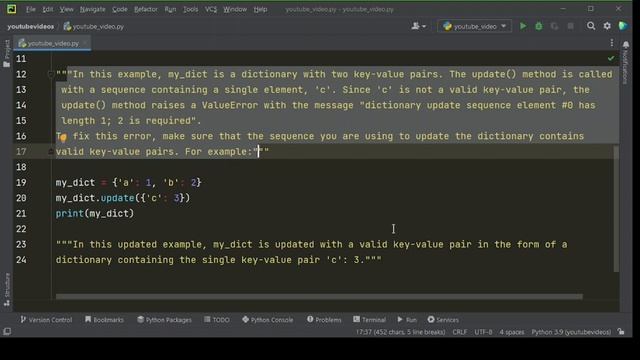This screenshot has width=640, height=360.
Task: Open the File menu
Action: pyautogui.click(x=31, y=9)
